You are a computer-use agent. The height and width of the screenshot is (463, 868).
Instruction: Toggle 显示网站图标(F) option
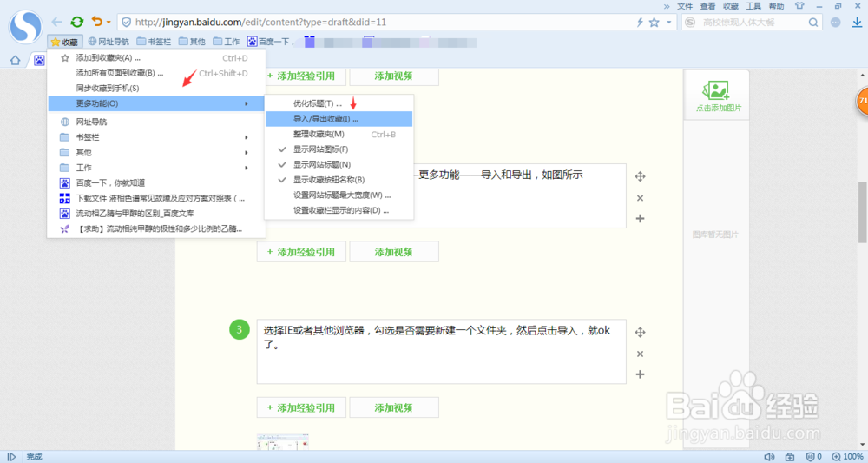(x=339, y=149)
